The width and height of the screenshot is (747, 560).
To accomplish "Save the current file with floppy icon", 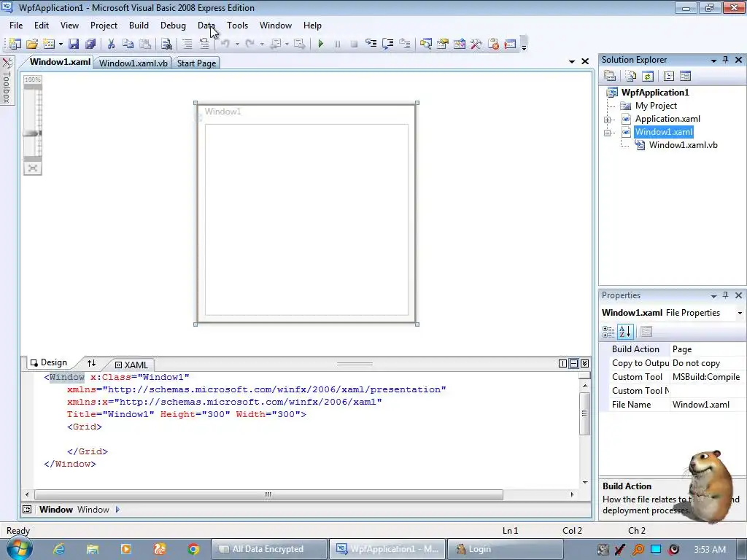I will tap(74, 44).
